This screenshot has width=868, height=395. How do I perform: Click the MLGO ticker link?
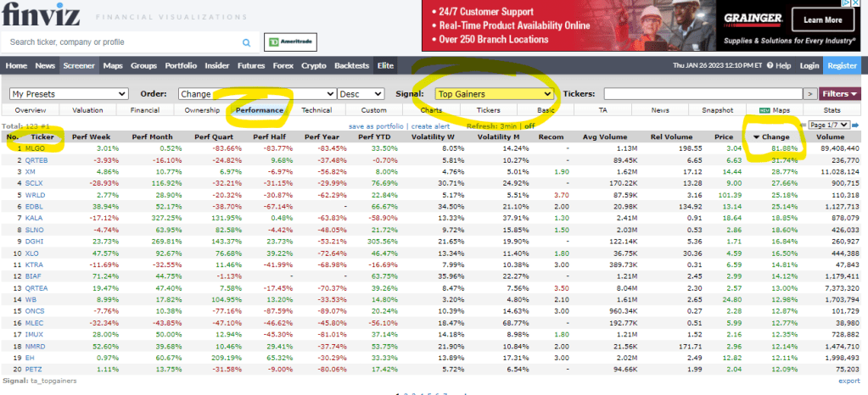[x=36, y=147]
